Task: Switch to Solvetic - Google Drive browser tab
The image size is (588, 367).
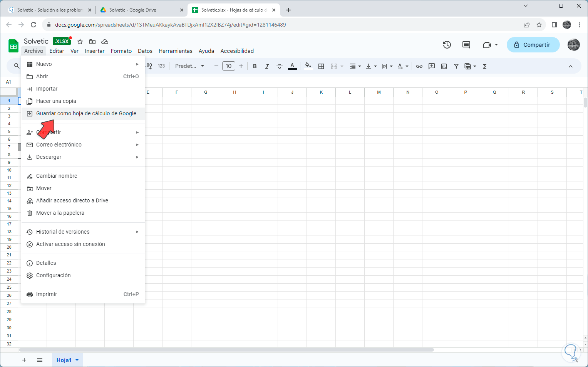Action: point(141,10)
